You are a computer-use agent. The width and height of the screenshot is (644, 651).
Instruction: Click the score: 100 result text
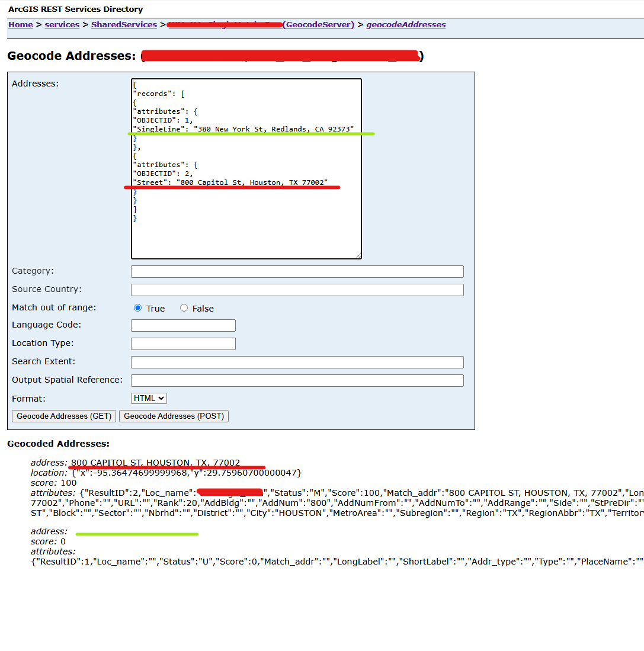[53, 483]
